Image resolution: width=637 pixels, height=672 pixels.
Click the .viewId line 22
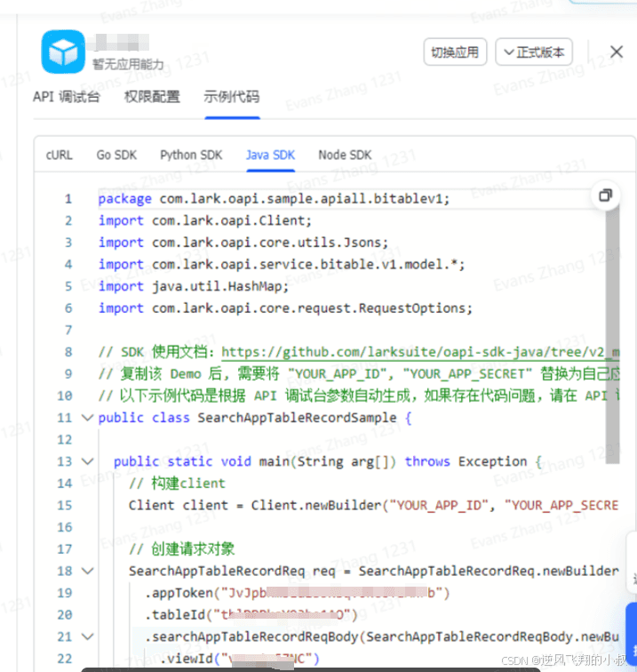point(240,659)
